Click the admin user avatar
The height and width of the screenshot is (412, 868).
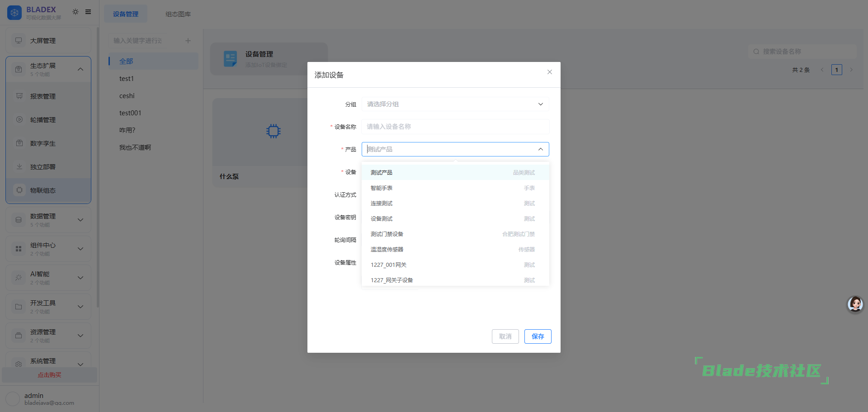pyautogui.click(x=13, y=399)
